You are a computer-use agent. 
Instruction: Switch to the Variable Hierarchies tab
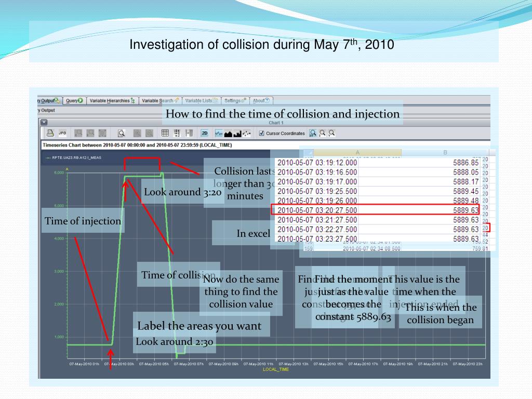[112, 101]
